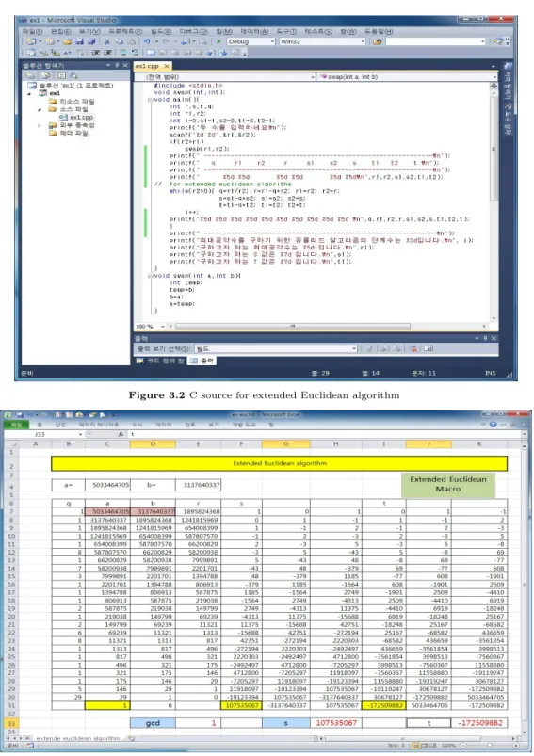The height and width of the screenshot is (756, 534).
Task: Open the swap(int a, int b) member dropdown
Action: (x=494, y=77)
